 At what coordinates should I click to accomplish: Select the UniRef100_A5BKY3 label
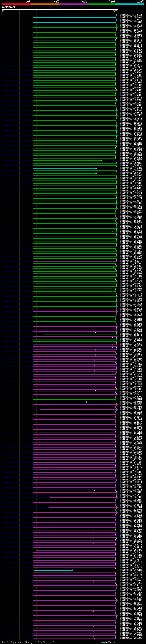click(x=131, y=98)
